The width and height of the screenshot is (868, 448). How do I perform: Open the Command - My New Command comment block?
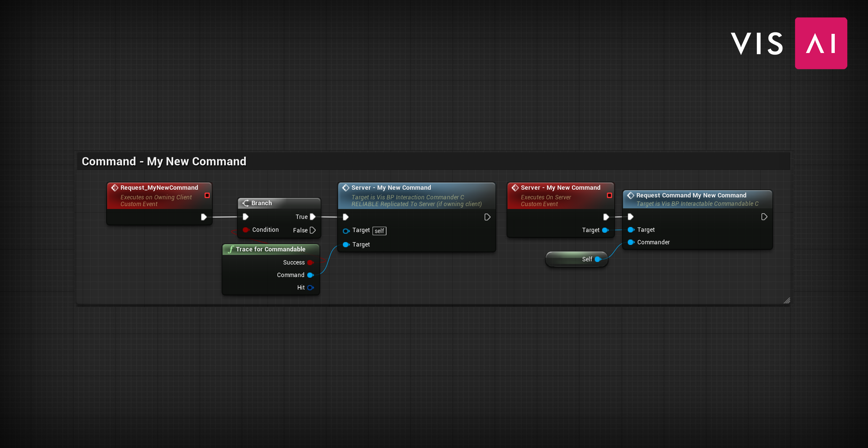point(164,161)
